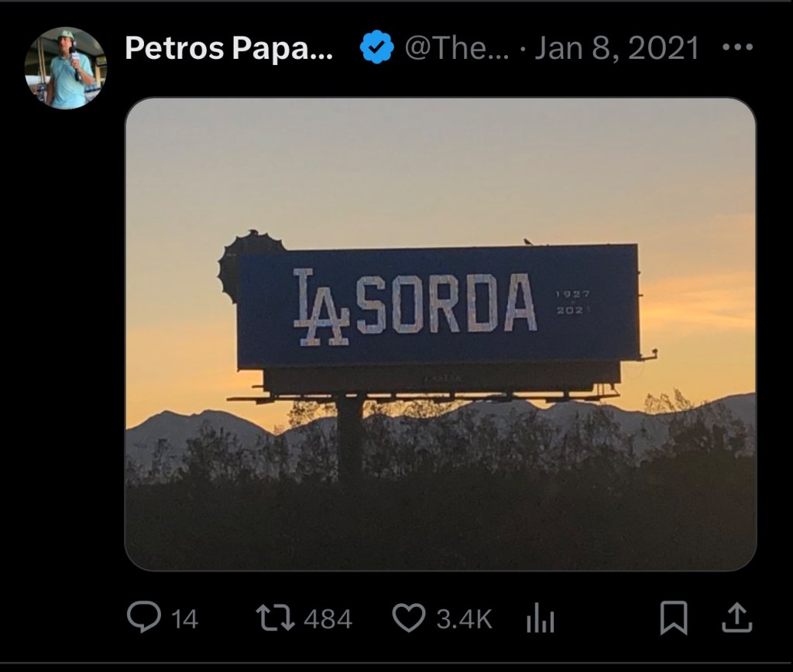Image resolution: width=793 pixels, height=672 pixels.
Task: Share the tweet via upload arrow icon
Action: (737, 617)
